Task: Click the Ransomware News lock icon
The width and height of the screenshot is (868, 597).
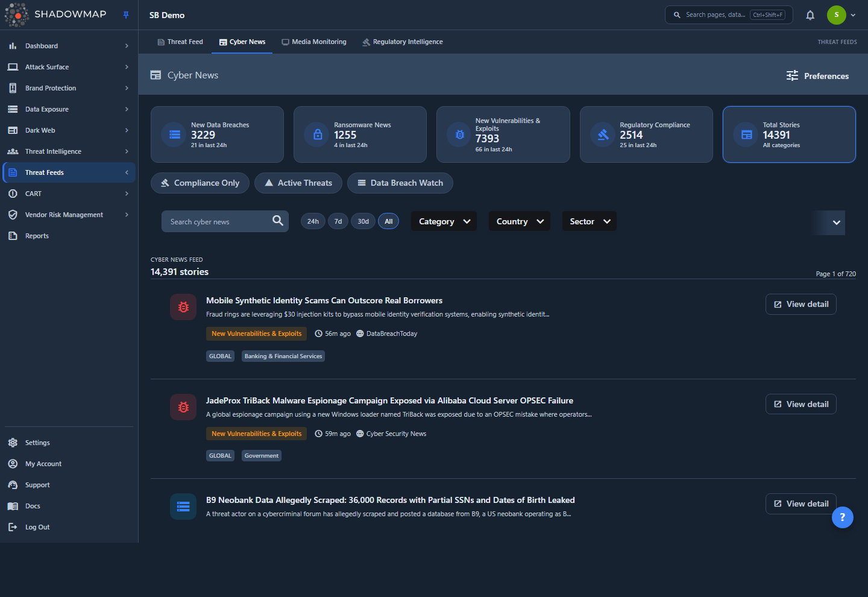Action: tap(318, 134)
